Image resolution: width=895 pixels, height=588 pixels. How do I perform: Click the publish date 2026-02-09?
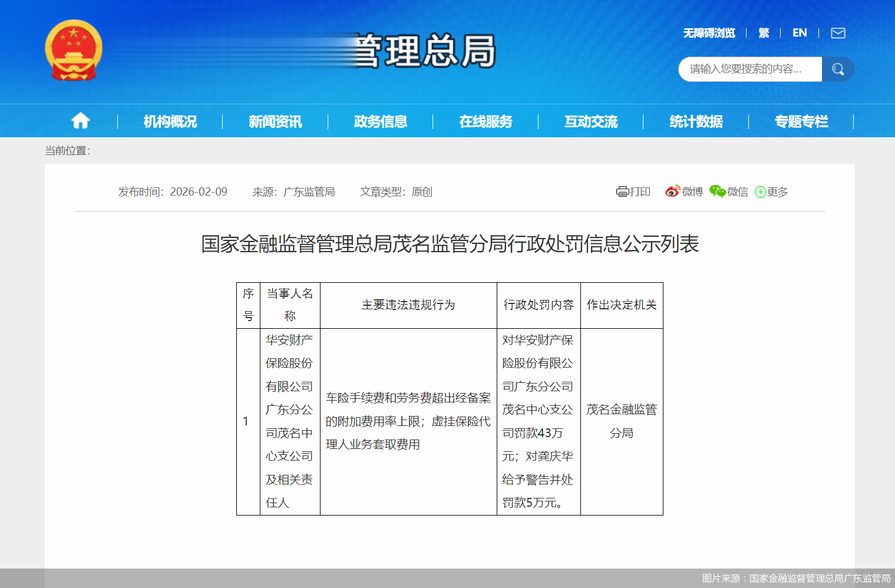[199, 191]
